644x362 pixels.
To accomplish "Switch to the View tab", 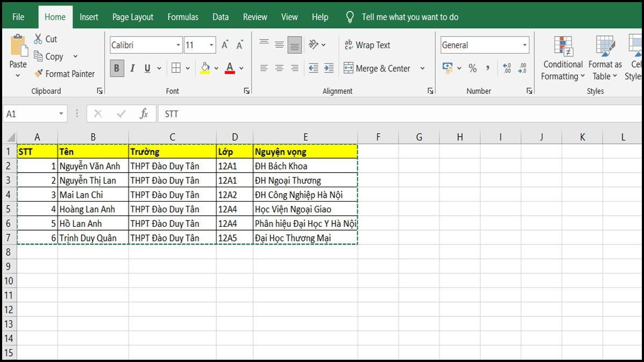I will (289, 17).
